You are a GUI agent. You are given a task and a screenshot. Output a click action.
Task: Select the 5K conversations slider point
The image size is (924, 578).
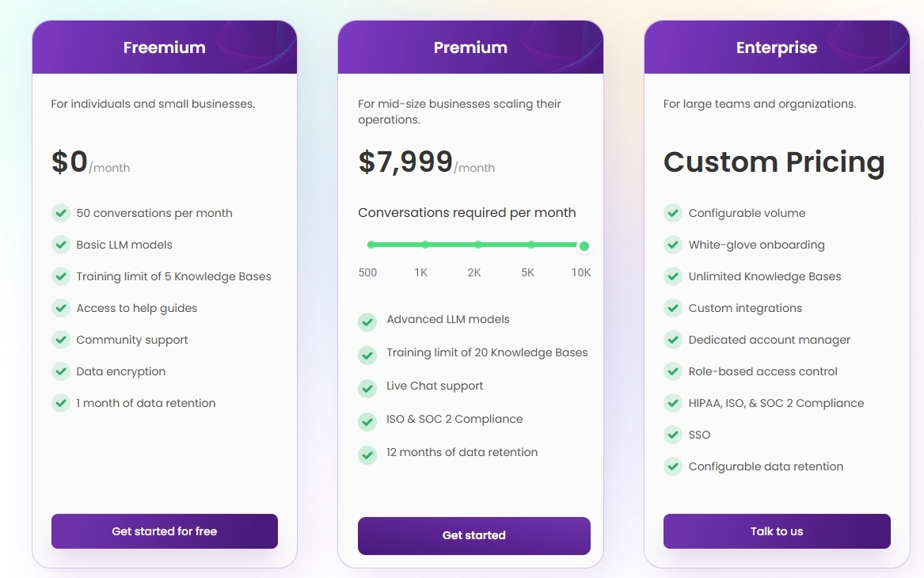(x=531, y=245)
